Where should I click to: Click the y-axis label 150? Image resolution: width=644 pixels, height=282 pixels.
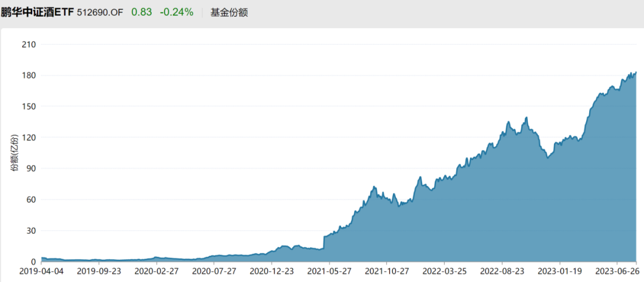coord(28,106)
